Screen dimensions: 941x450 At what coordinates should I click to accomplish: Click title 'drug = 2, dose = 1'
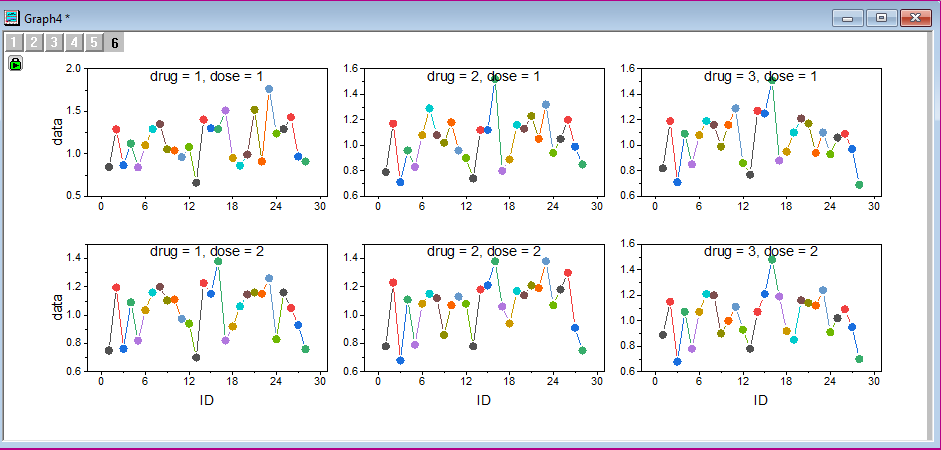coord(483,76)
